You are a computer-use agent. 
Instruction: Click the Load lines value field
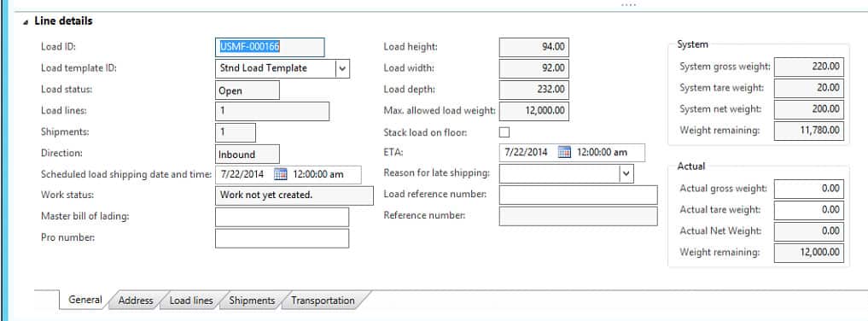[x=272, y=111]
